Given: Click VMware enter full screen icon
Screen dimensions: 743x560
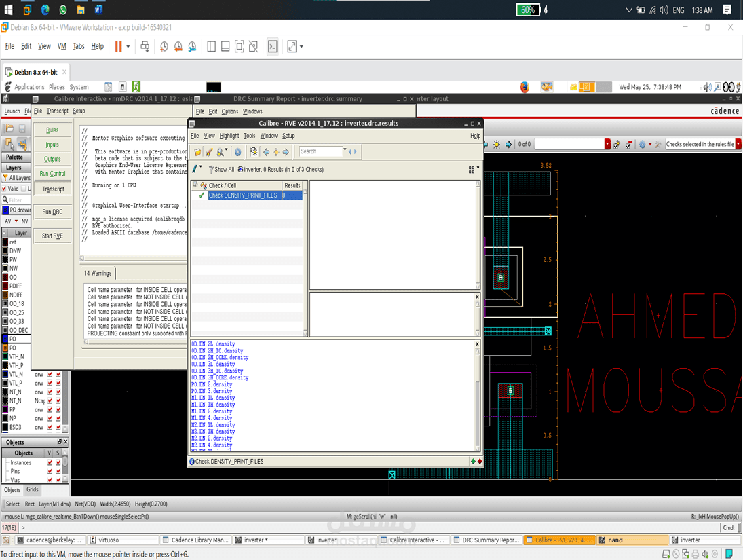Looking at the screenshot, I should point(240,46).
